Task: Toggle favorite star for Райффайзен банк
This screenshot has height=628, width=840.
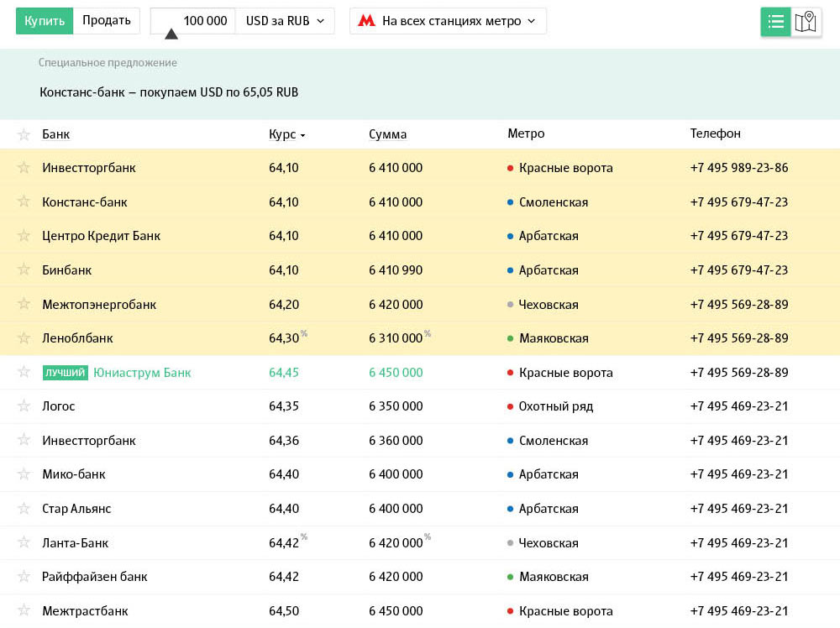Action: tap(24, 577)
